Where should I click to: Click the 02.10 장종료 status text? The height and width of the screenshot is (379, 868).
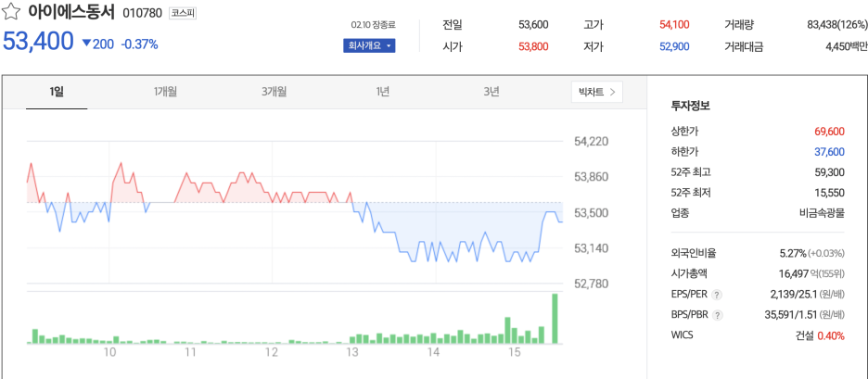(x=373, y=25)
